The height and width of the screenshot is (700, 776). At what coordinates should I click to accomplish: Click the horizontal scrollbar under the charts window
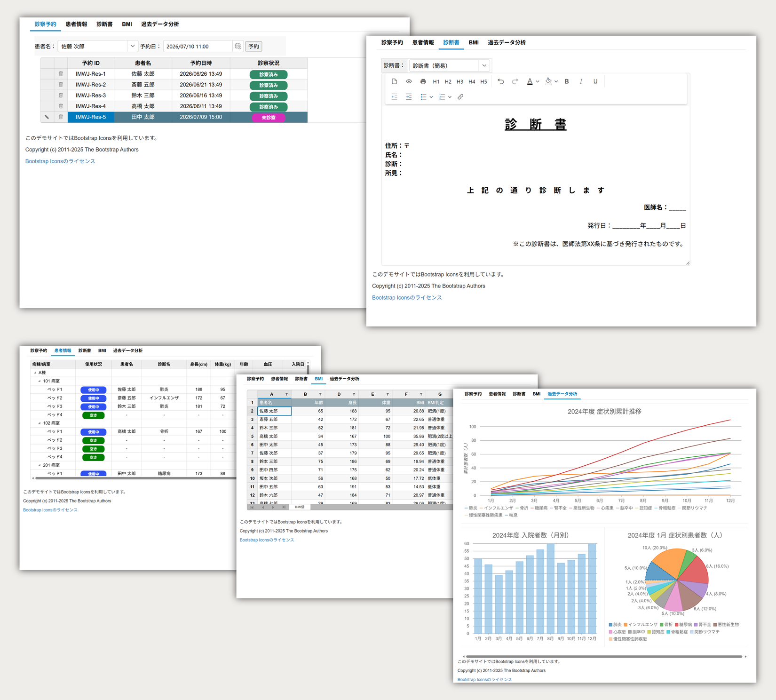click(x=604, y=656)
